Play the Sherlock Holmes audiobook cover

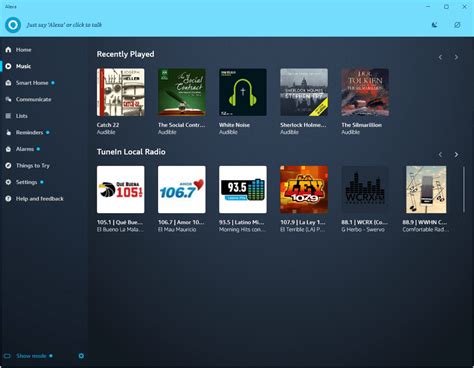[x=304, y=92]
